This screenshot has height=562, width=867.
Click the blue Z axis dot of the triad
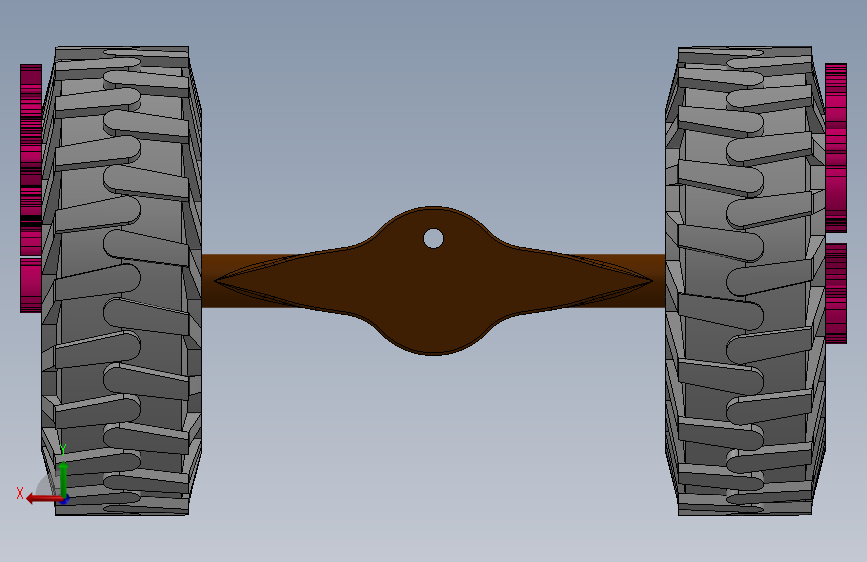coord(65,500)
